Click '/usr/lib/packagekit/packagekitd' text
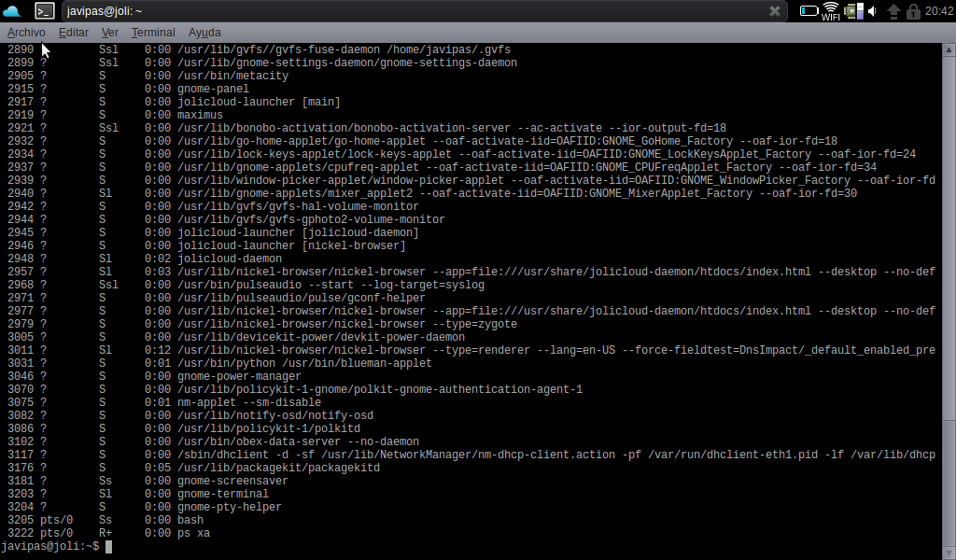The width and height of the screenshot is (956, 560). [x=278, y=468]
